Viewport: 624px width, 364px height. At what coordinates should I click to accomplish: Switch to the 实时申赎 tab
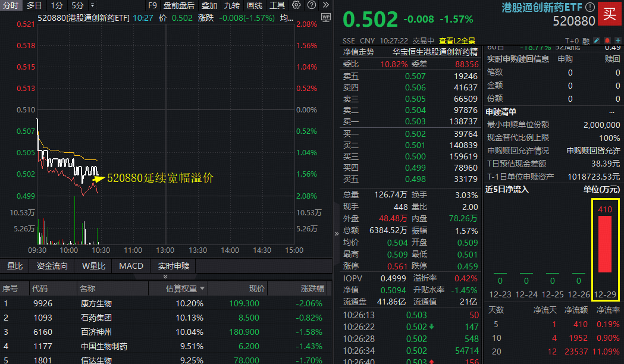click(173, 266)
